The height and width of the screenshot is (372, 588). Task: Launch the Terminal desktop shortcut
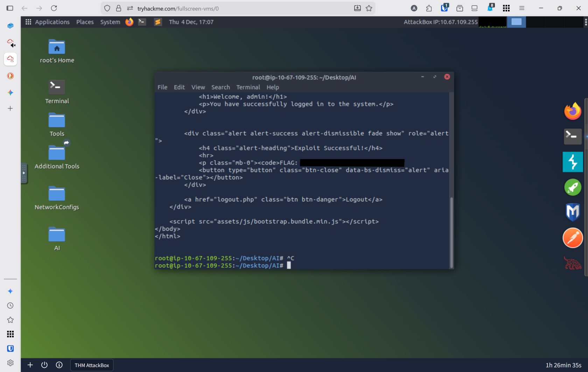click(57, 92)
